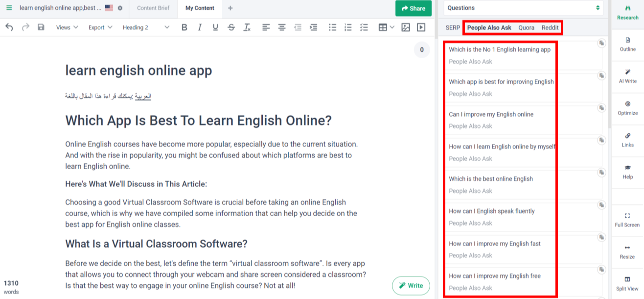Image resolution: width=644 pixels, height=299 pixels.
Task: Open the Outline panel
Action: (x=627, y=45)
